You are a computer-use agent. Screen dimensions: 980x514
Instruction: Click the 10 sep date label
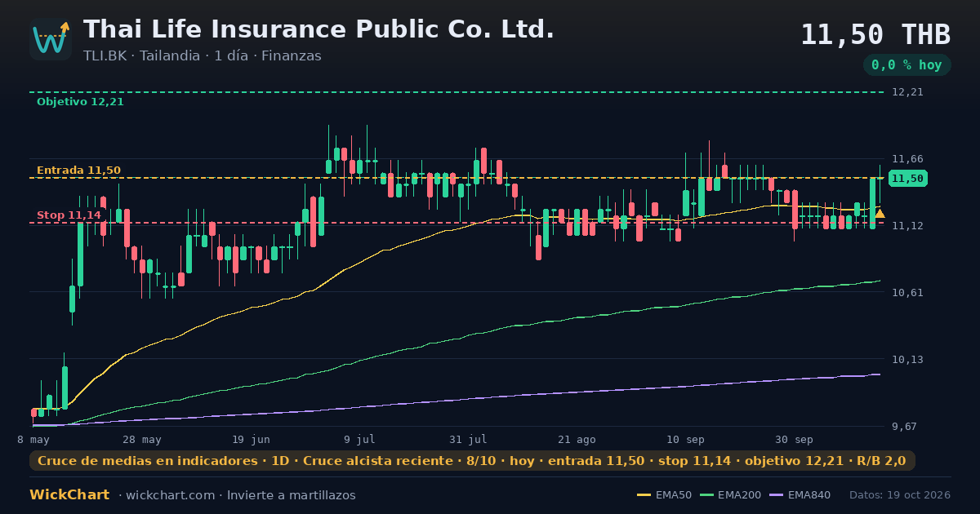pyautogui.click(x=685, y=439)
